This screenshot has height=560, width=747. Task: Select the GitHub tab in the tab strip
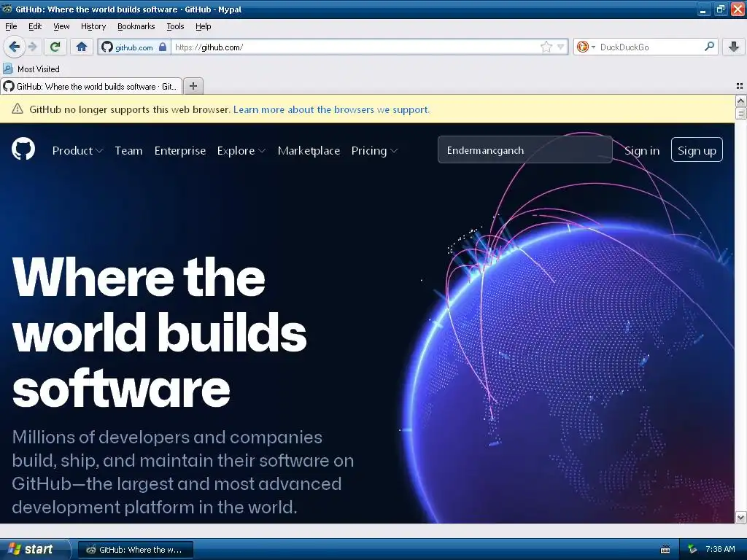pos(91,86)
